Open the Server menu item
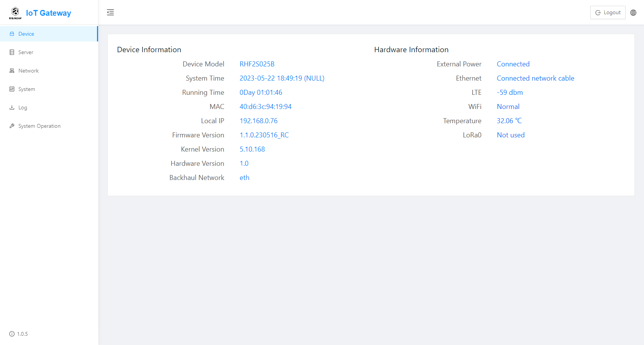Image resolution: width=644 pixels, height=345 pixels. click(26, 52)
